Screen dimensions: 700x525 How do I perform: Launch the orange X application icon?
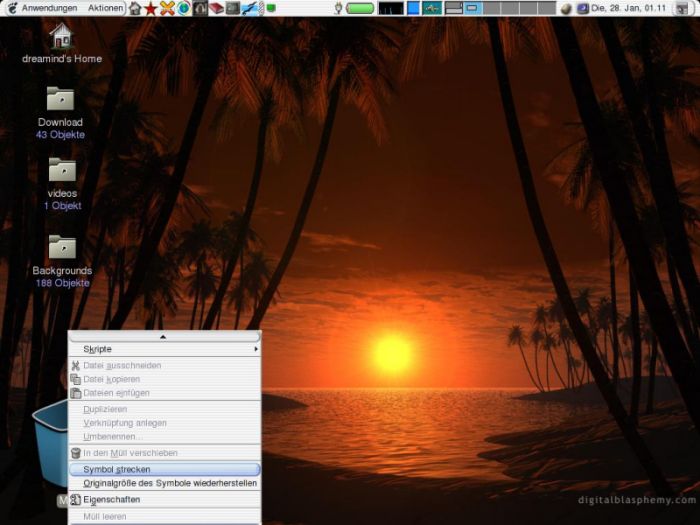(x=167, y=8)
